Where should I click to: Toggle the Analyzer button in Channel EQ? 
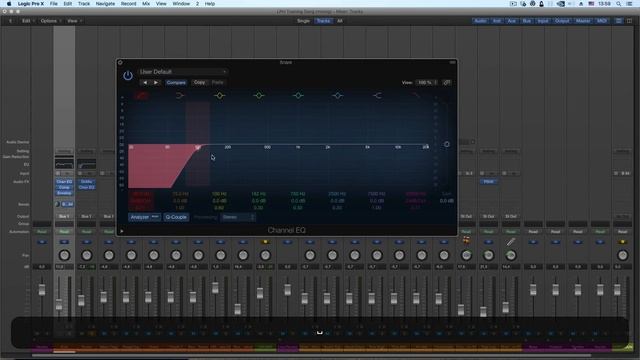point(144,217)
